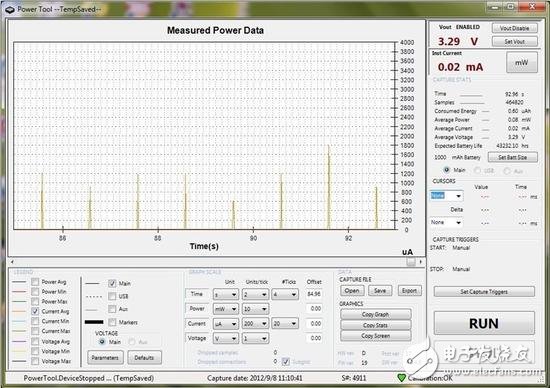
Task: Click the RUN button
Action: pyautogui.click(x=484, y=323)
